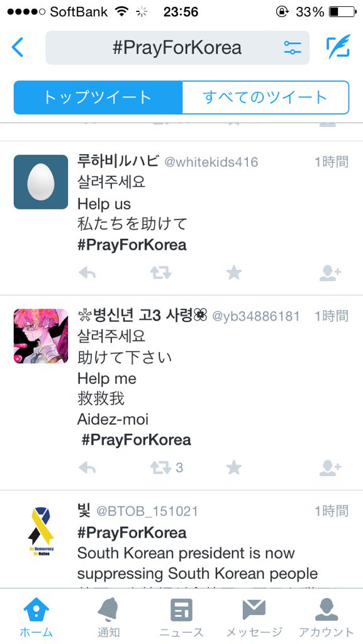Follow yb34886181 using add-user icon
The height and width of the screenshot is (644, 363).
pos(330,467)
